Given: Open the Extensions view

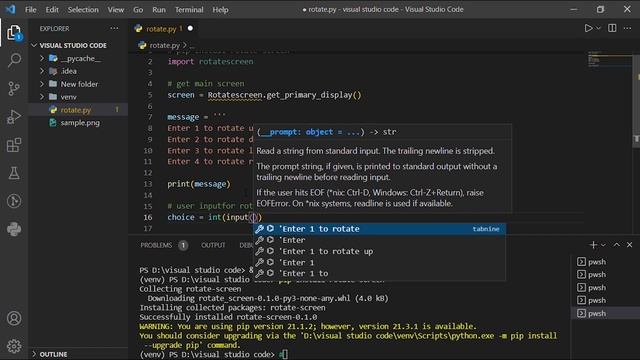Looking at the screenshot, I should click(x=14, y=145).
